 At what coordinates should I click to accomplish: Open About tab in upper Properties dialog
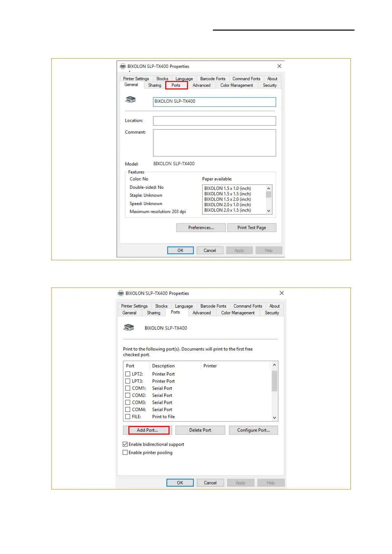point(272,79)
